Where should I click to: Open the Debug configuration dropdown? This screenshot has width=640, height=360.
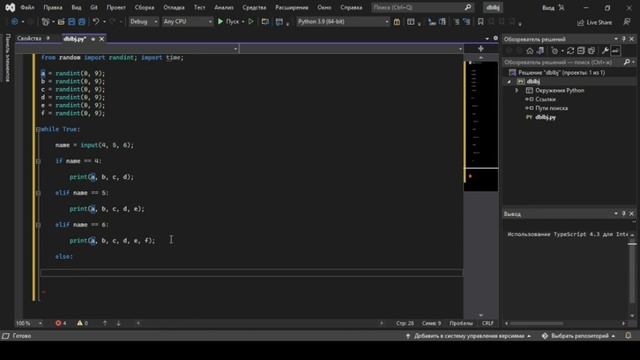click(143, 22)
